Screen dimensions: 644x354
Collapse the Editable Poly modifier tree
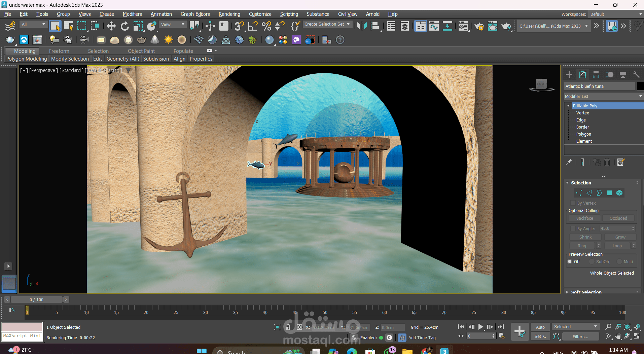click(x=569, y=106)
